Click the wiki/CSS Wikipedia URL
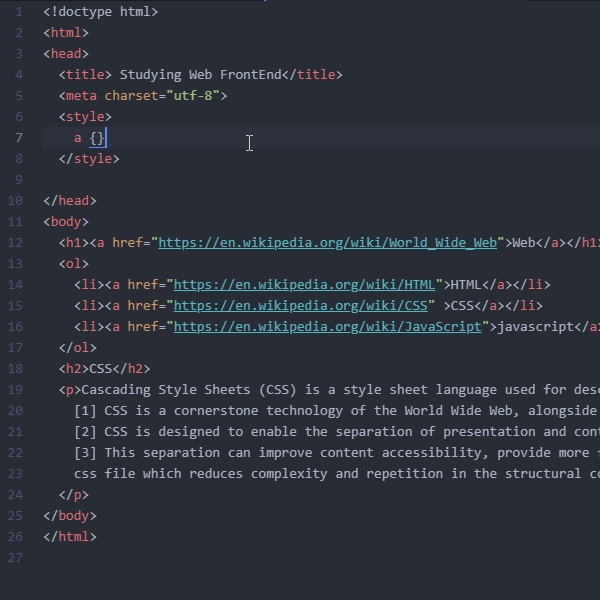Viewport: 600px width, 600px height. 301,306
